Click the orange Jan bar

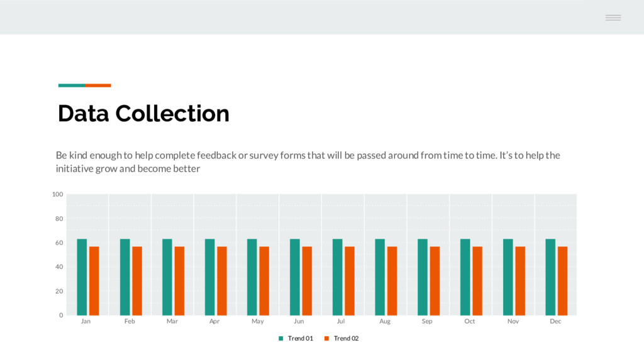click(94, 281)
